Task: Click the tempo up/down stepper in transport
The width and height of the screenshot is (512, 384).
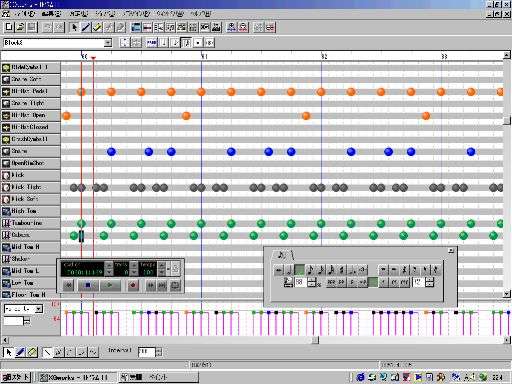Action: click(x=161, y=269)
